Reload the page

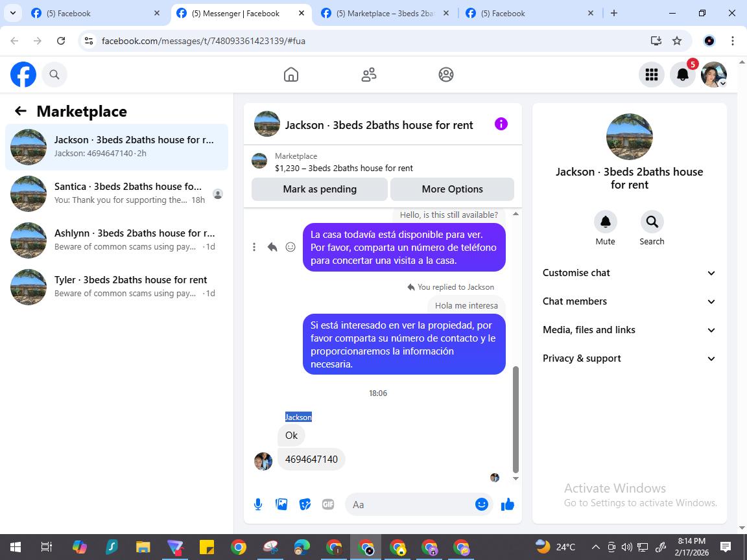(x=61, y=41)
